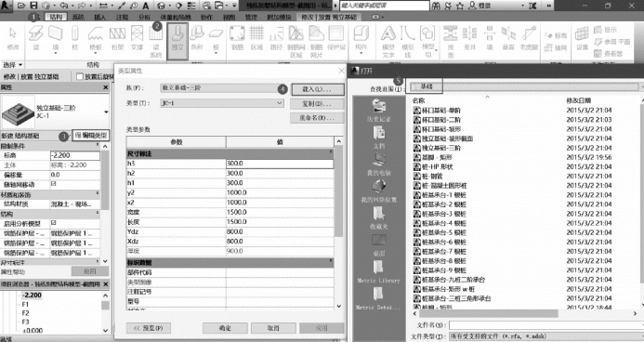Viewport: 644px width, 342px height.
Task: Select the 钢筋 rebar tool
Action: pyautogui.click(x=237, y=38)
